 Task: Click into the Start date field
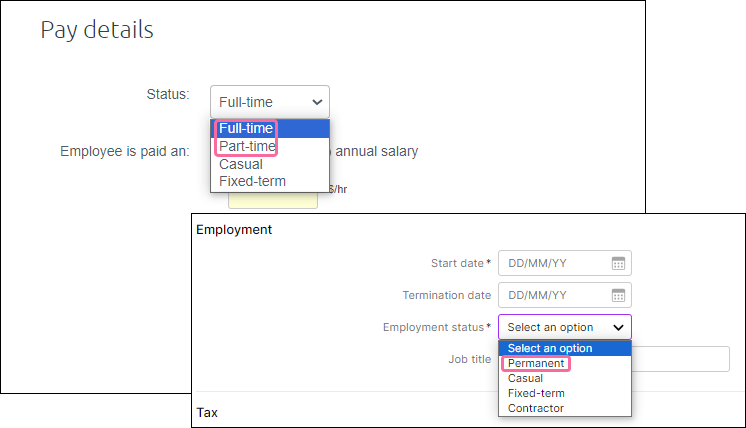(x=565, y=263)
